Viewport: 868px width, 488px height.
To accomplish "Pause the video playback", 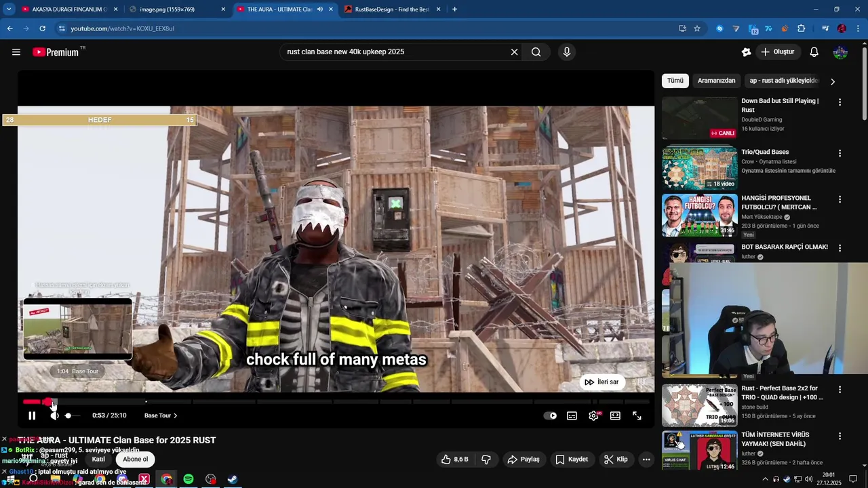I will pos(32,415).
